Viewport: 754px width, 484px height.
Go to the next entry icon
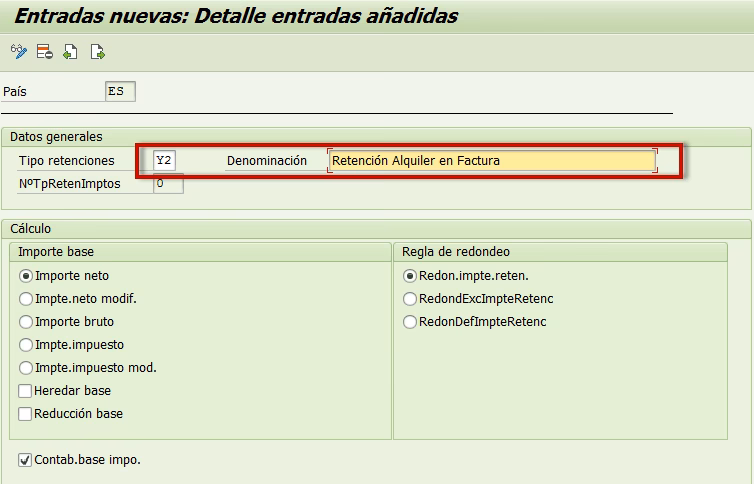coord(97,52)
